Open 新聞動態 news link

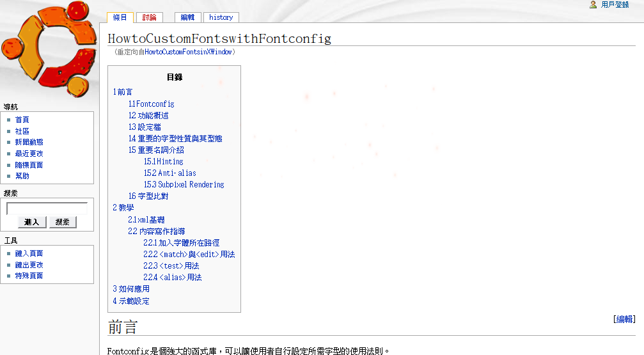click(x=29, y=142)
